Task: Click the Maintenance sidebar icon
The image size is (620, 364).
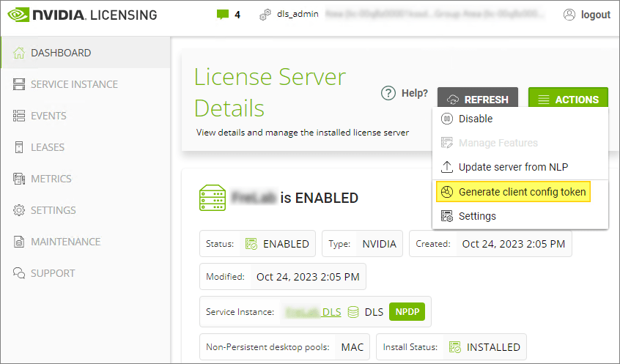Action: click(19, 242)
